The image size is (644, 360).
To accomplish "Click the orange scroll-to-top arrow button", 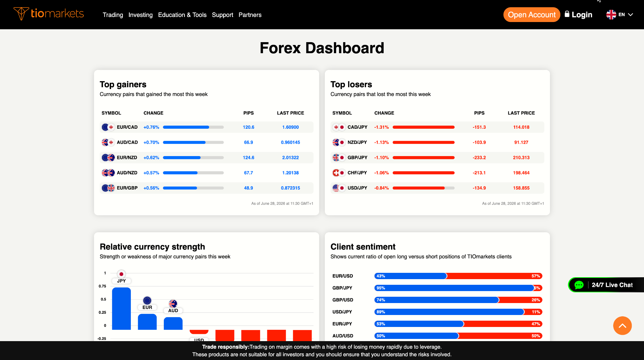I will (622, 326).
